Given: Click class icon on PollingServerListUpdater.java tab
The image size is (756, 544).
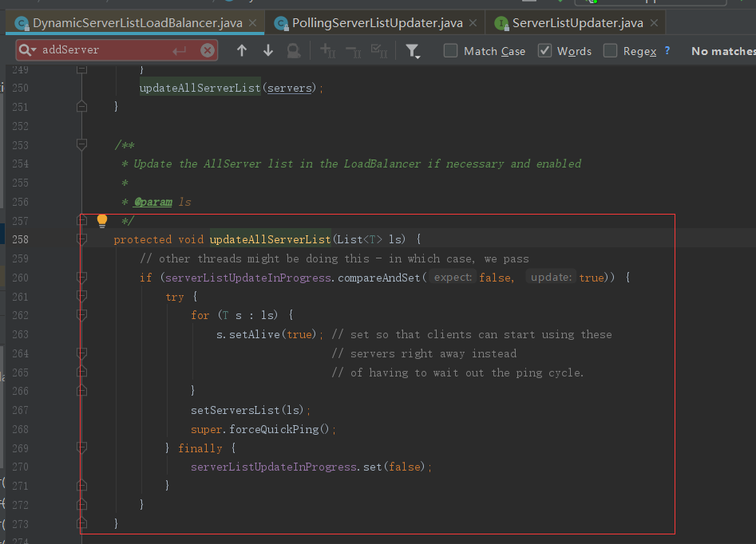Looking at the screenshot, I should click(x=281, y=23).
